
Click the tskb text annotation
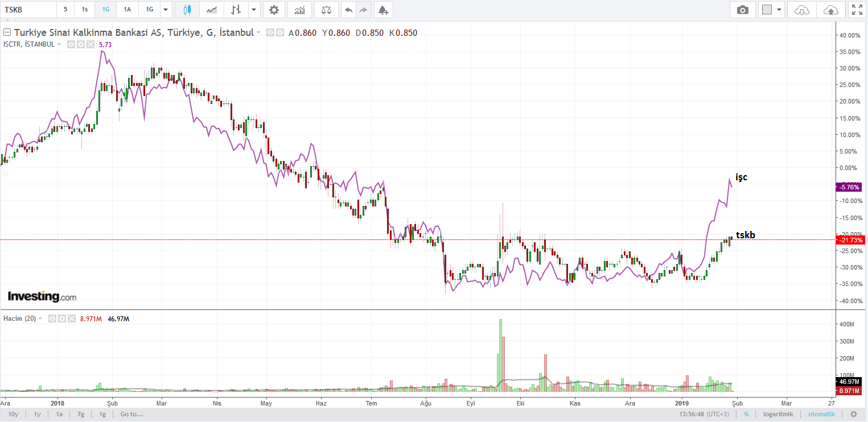click(x=746, y=235)
